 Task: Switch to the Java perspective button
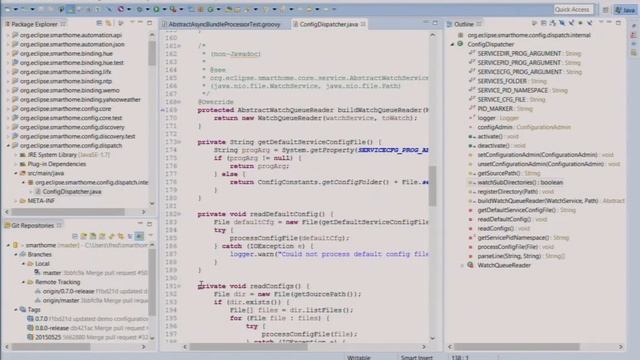(625, 9)
